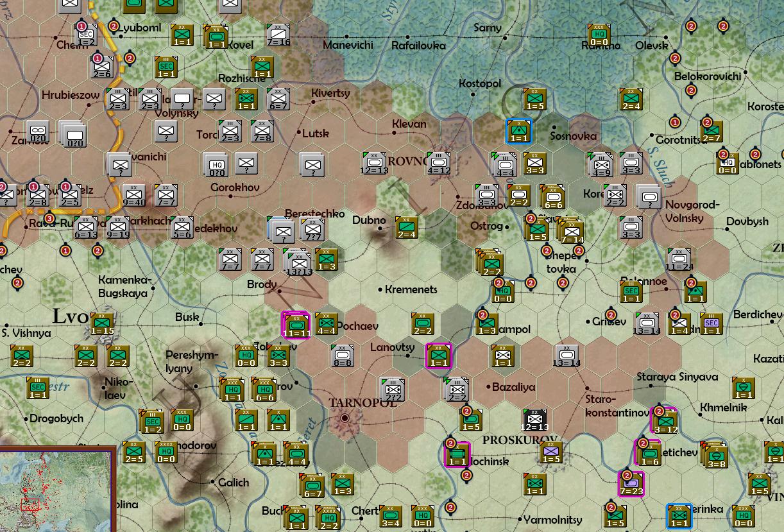This screenshot has width=784, height=532.
Task: Click the Staraya Sinyava town label
Action: tap(677, 377)
